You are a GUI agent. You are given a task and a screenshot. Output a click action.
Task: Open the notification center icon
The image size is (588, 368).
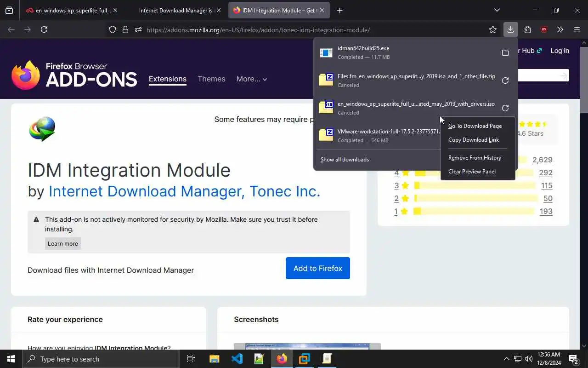pyautogui.click(x=573, y=359)
